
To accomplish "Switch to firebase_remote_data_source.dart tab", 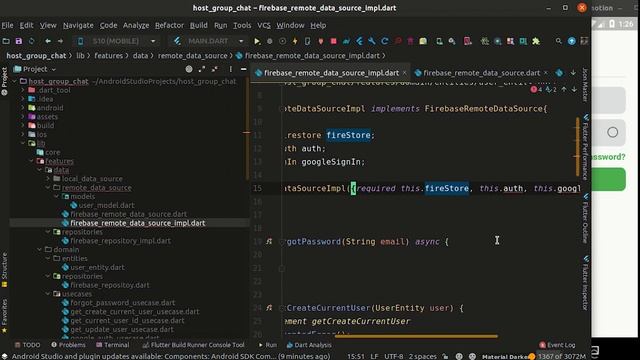I will click(x=481, y=73).
